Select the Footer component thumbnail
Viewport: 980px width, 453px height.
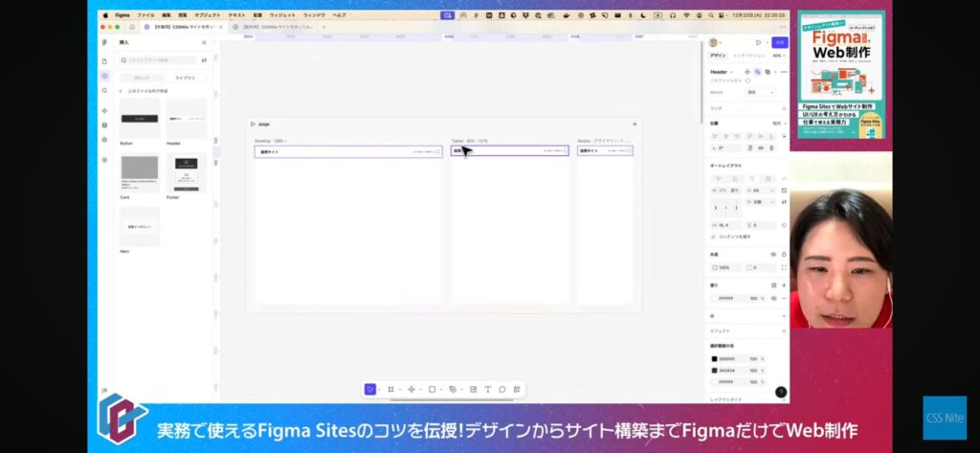point(186,172)
